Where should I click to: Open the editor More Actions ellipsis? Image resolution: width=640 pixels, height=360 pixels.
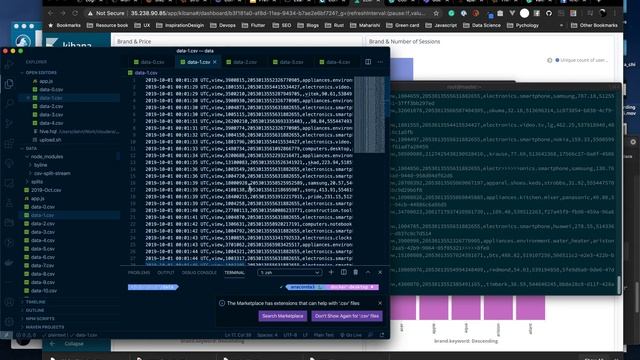pyautogui.click(x=380, y=62)
